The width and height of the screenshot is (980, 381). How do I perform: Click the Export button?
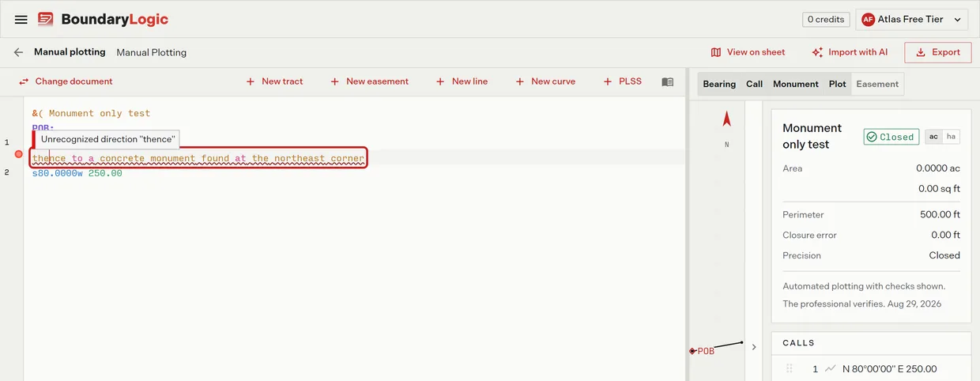click(x=938, y=52)
